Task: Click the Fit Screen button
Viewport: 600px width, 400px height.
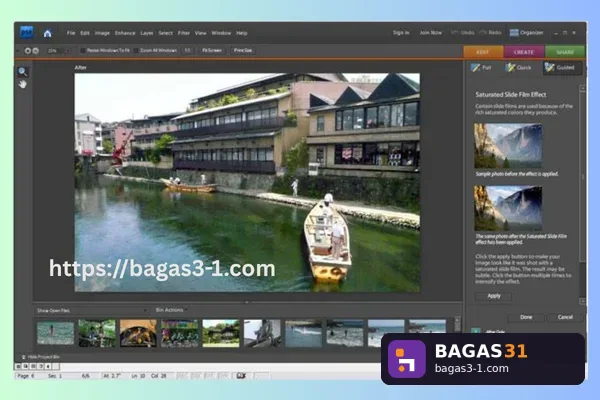Action: (212, 51)
